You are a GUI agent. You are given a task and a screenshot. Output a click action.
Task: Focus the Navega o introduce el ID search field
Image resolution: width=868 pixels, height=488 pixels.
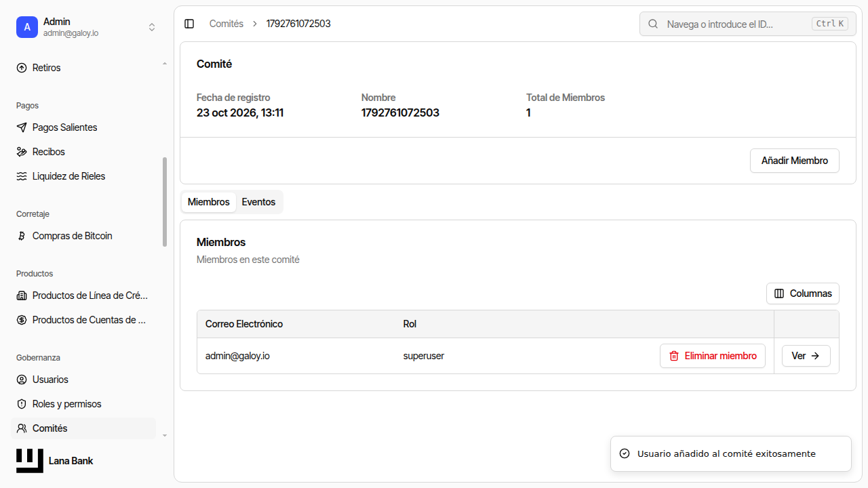(747, 24)
